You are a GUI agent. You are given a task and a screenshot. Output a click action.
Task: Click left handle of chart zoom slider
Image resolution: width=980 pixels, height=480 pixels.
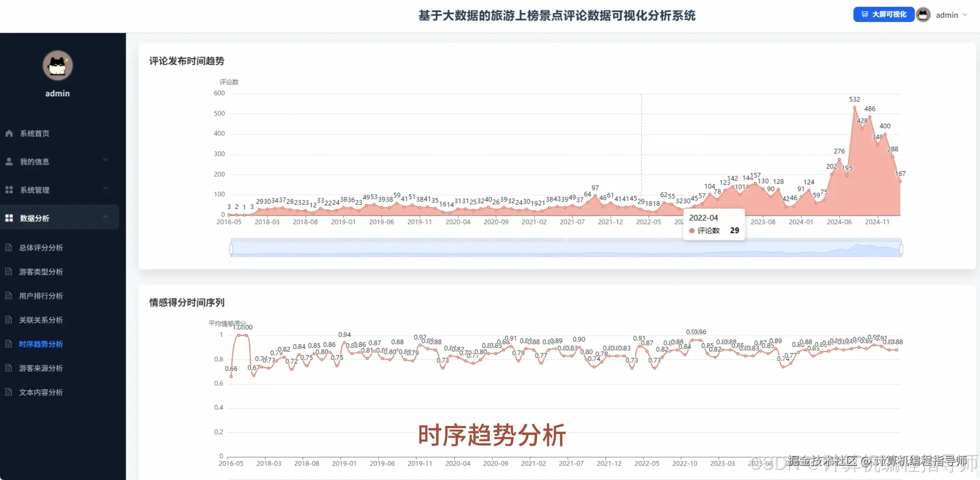231,249
